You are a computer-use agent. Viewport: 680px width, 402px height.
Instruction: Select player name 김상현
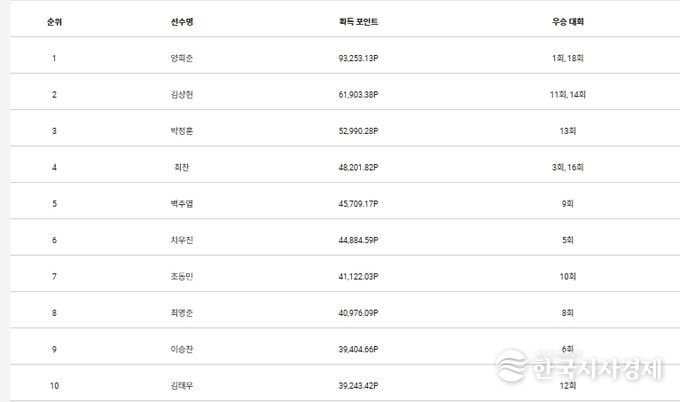point(182,94)
